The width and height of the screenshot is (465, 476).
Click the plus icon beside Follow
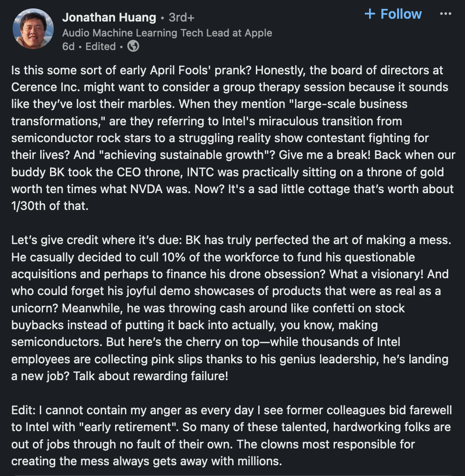[370, 14]
